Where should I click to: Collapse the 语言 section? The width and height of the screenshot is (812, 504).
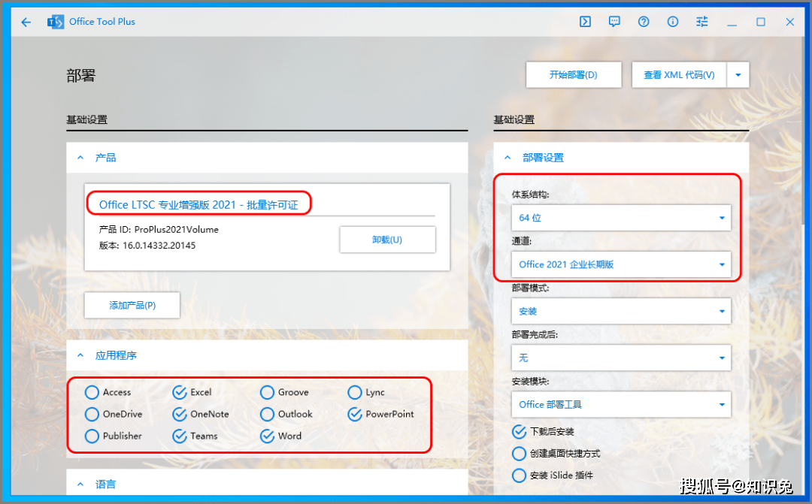coord(80,484)
